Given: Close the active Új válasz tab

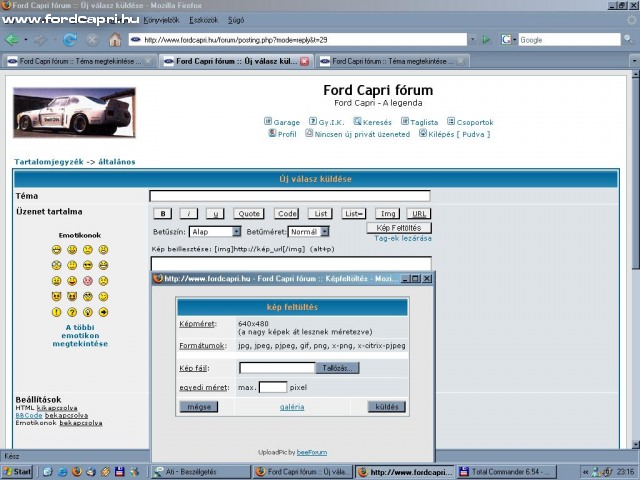Looking at the screenshot, I should click(x=304, y=61).
